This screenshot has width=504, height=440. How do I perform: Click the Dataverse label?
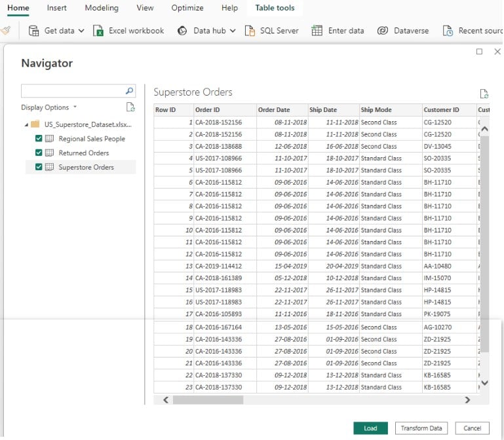click(x=411, y=31)
